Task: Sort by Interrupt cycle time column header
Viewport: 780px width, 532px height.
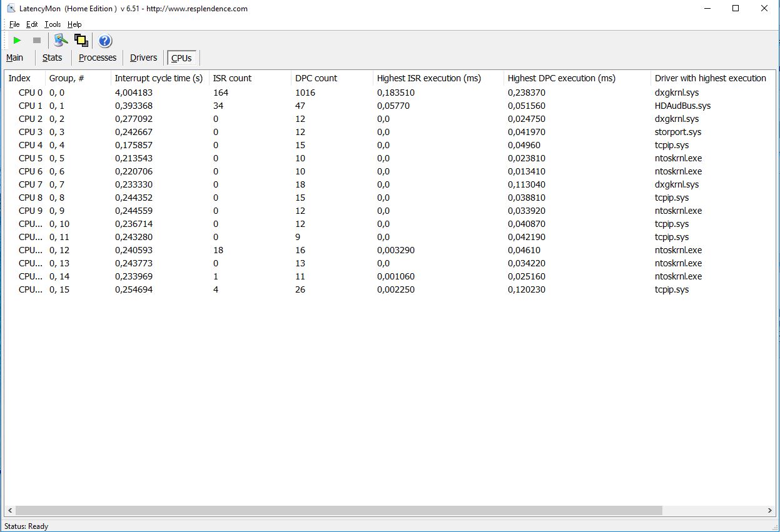Action: pos(160,78)
